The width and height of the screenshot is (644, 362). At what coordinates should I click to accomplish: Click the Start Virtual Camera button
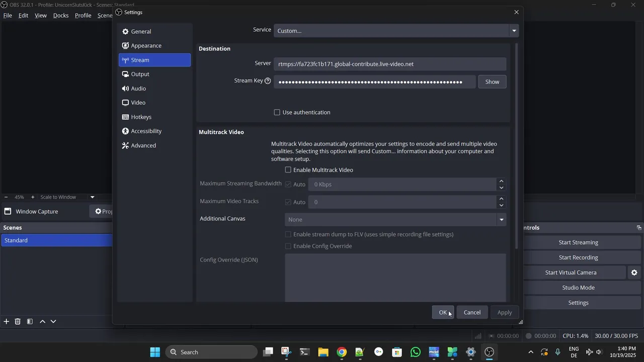click(571, 273)
